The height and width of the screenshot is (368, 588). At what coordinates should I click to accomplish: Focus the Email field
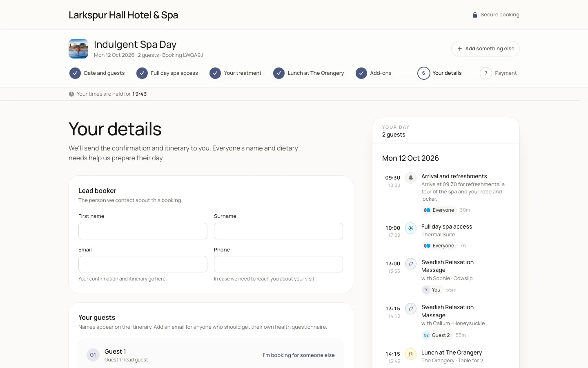[143, 264]
